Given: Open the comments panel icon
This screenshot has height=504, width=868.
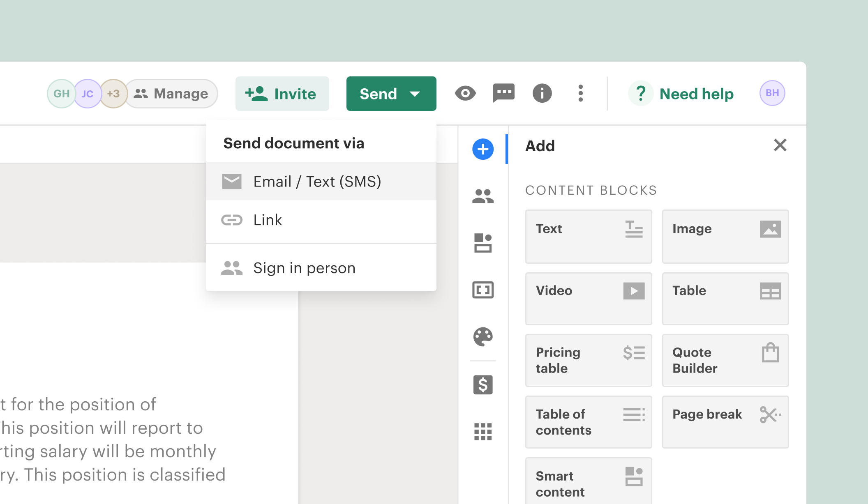Looking at the screenshot, I should click(503, 94).
